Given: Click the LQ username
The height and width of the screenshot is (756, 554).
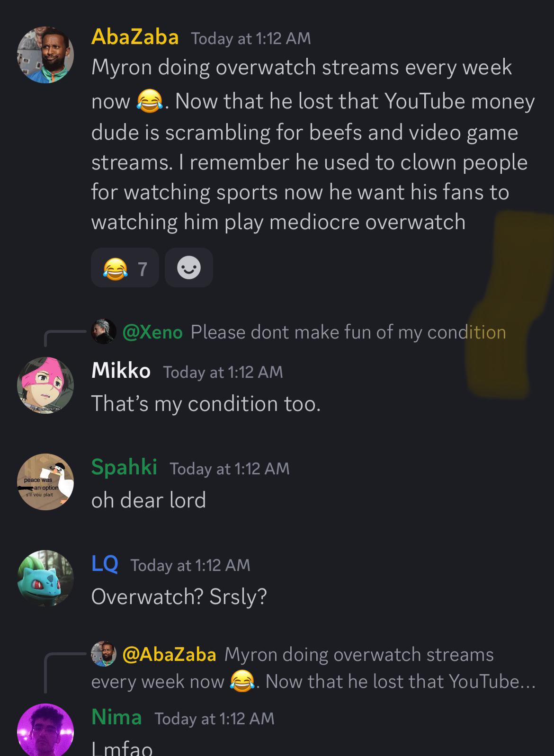Looking at the screenshot, I should [x=105, y=563].
